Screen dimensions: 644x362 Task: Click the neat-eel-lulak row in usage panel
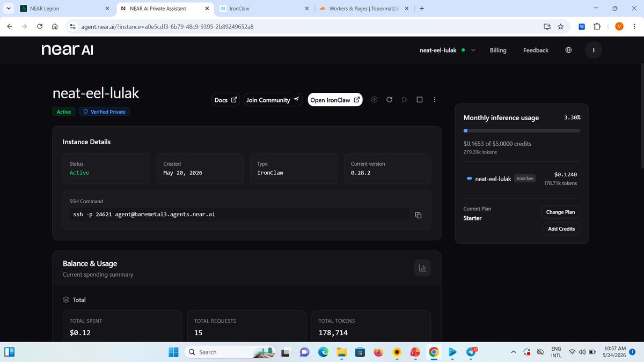[x=522, y=178]
